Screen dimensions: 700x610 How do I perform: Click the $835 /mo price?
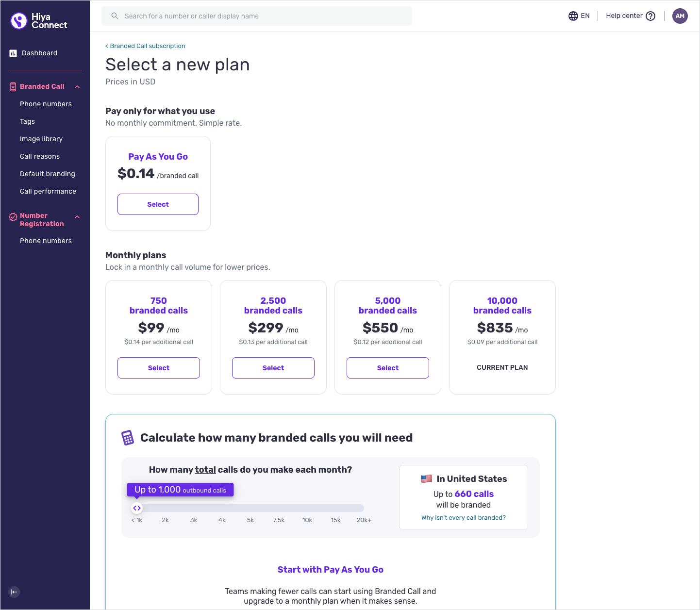(x=502, y=328)
